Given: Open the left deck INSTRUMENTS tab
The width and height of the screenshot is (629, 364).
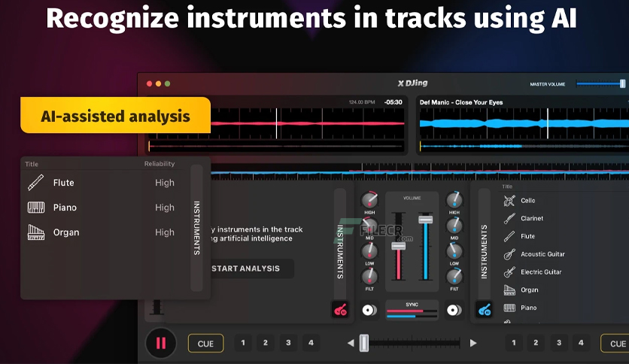Looking at the screenshot, I should click(x=340, y=251).
